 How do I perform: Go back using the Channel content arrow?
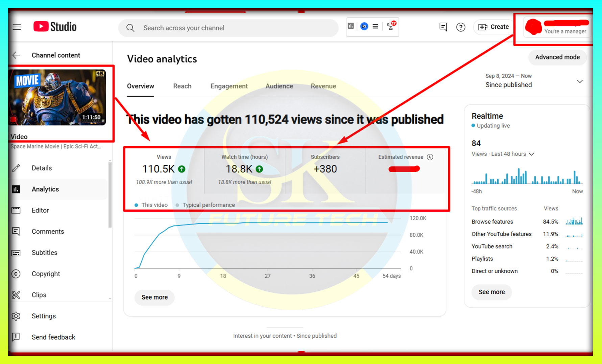16,55
